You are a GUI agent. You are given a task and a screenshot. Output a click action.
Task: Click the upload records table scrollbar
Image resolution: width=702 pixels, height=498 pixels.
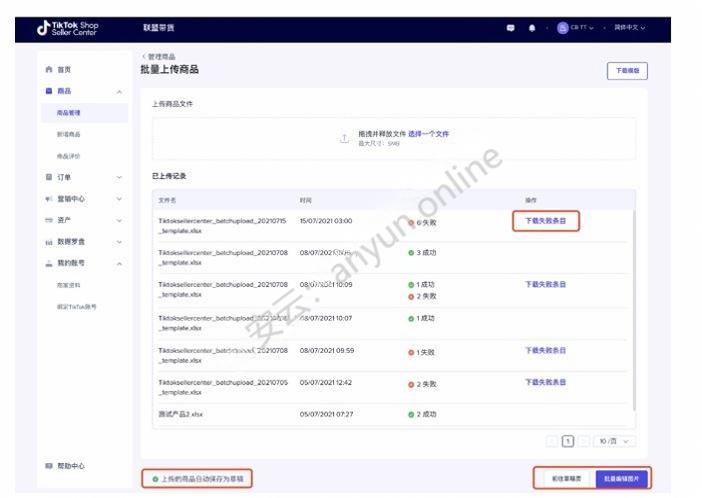tap(634, 310)
